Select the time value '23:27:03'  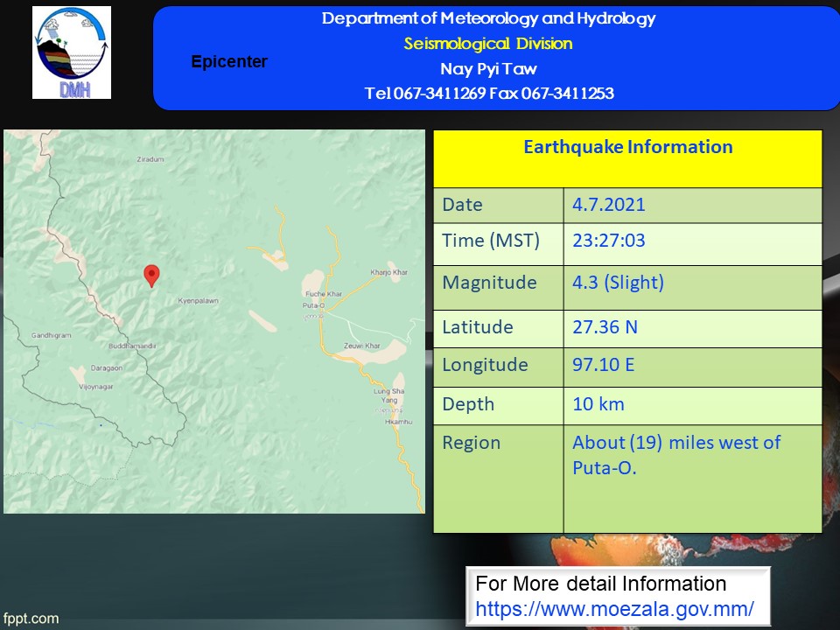coord(609,241)
